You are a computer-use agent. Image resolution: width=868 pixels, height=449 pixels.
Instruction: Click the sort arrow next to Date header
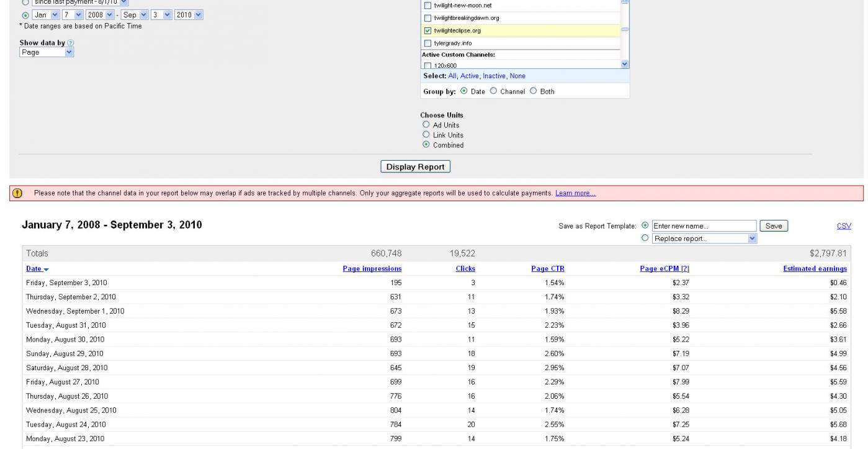coord(46,269)
